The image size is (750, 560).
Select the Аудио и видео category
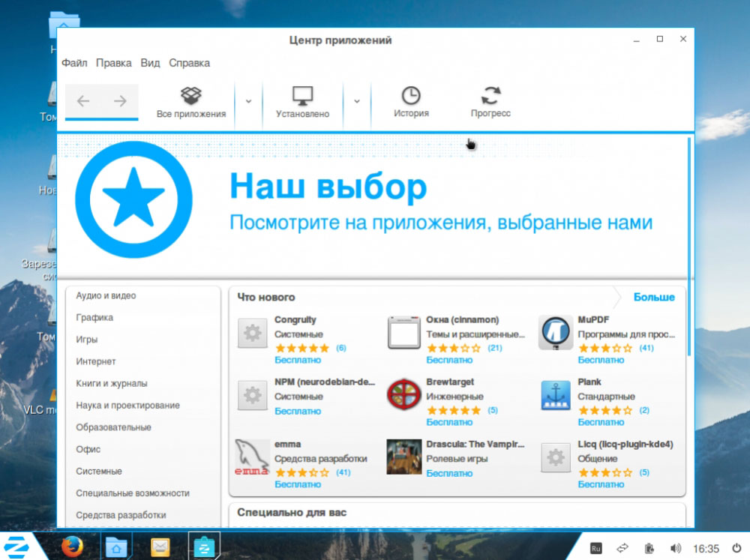pyautogui.click(x=106, y=295)
